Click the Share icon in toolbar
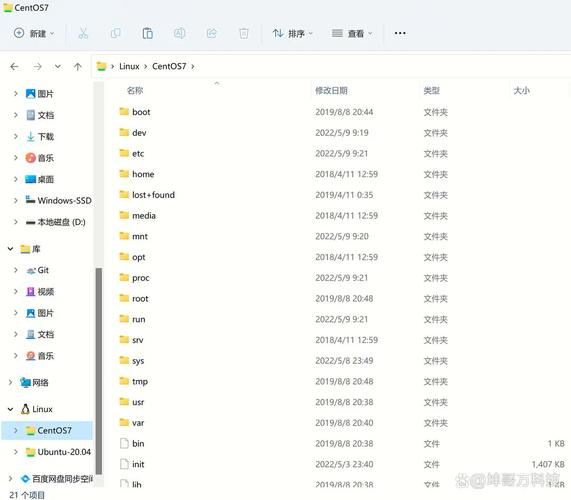571x500 pixels. [212, 33]
